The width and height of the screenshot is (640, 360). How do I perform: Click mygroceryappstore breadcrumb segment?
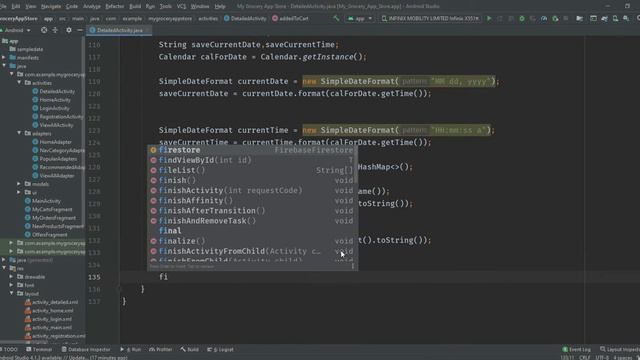point(170,18)
